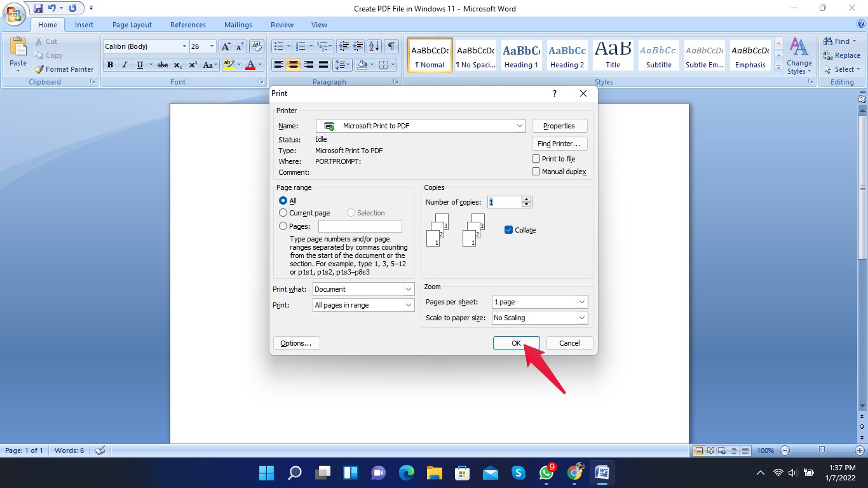This screenshot has width=868, height=488.
Task: Click the Replace button in Editing
Action: (841, 55)
